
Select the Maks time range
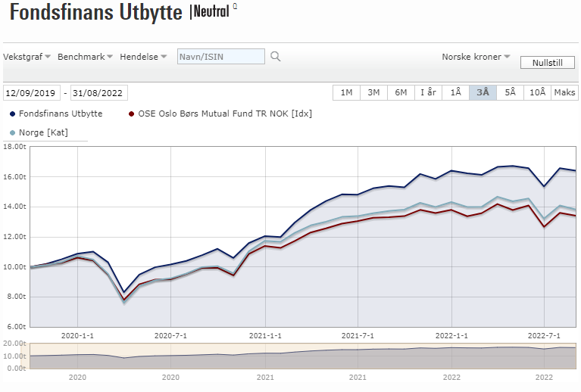[x=564, y=92]
